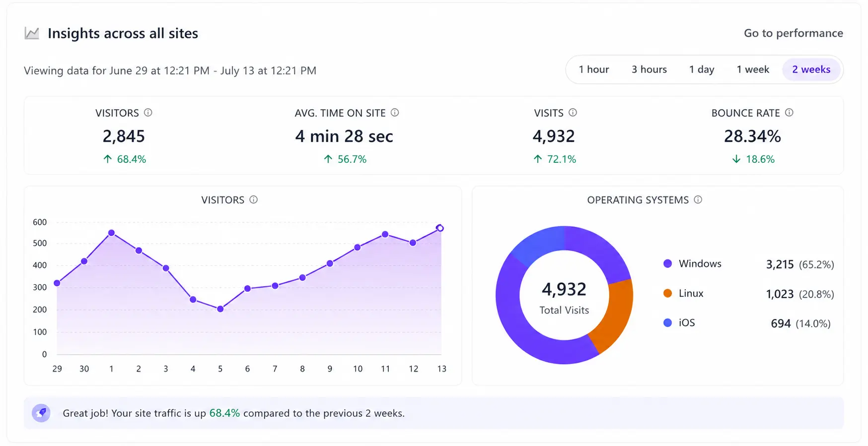
Task: Open the Bounce Rate info icon
Action: 789,113
